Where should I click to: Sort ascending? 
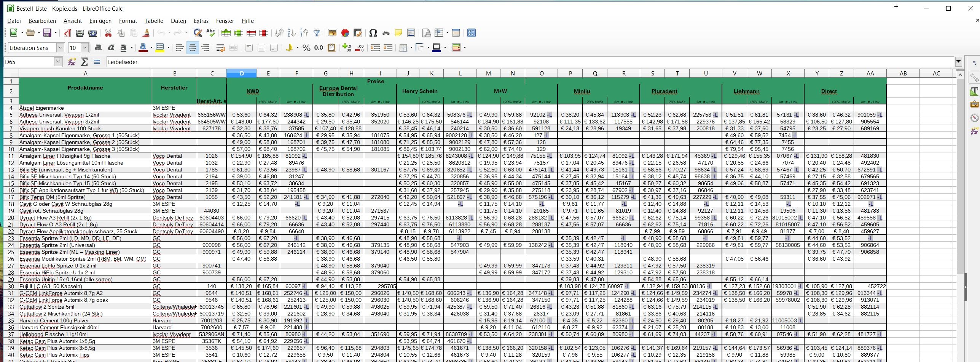[x=292, y=33]
